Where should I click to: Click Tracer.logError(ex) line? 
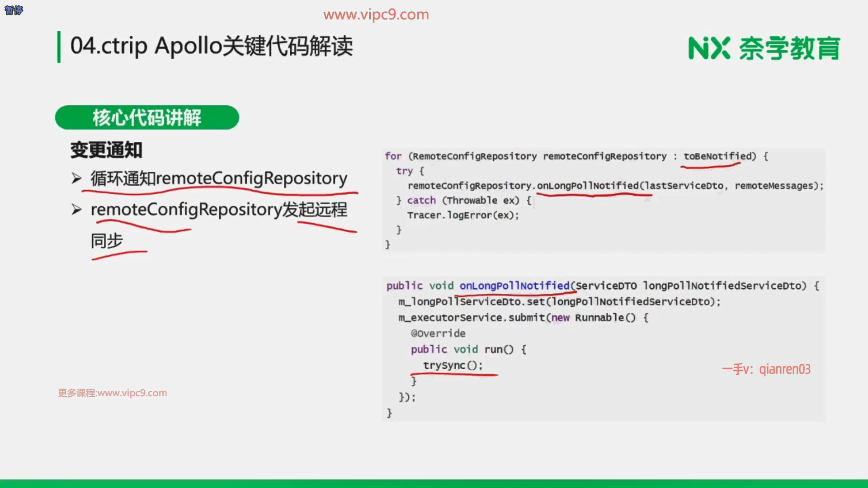pyautogui.click(x=462, y=215)
